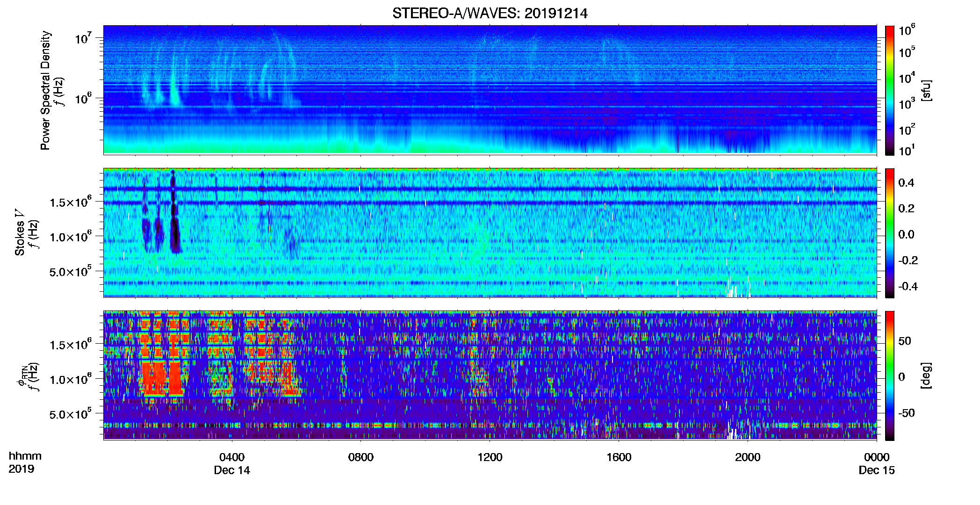Click the Dec 14 date label
The image size is (980, 505).
pos(232,470)
